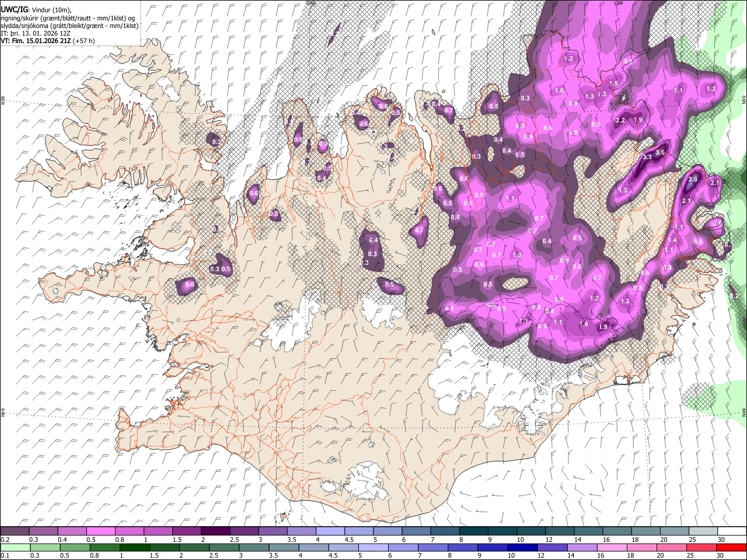The width and height of the screenshot is (747, 560).
Task: Click the bright red lower swatch at 30
Action: tap(731, 547)
